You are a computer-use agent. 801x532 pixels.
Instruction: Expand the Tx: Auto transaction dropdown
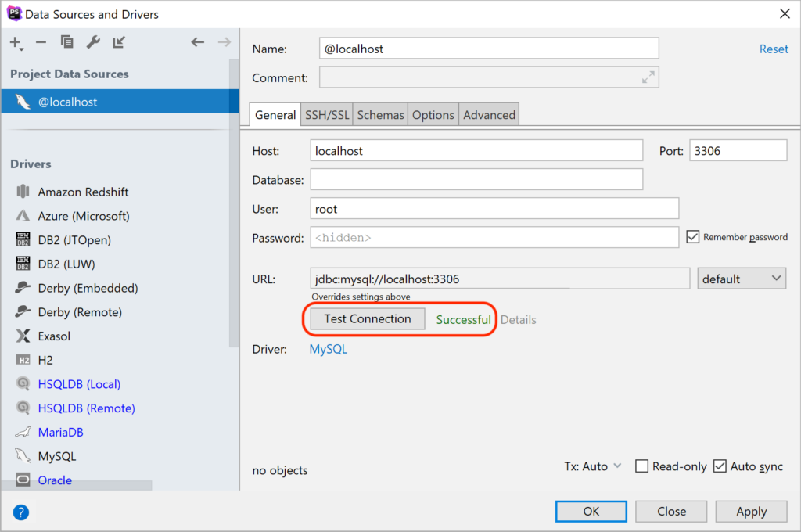click(593, 466)
